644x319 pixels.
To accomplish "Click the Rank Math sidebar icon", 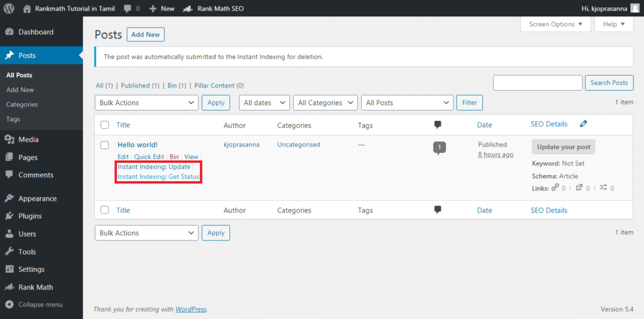I will [9, 288].
